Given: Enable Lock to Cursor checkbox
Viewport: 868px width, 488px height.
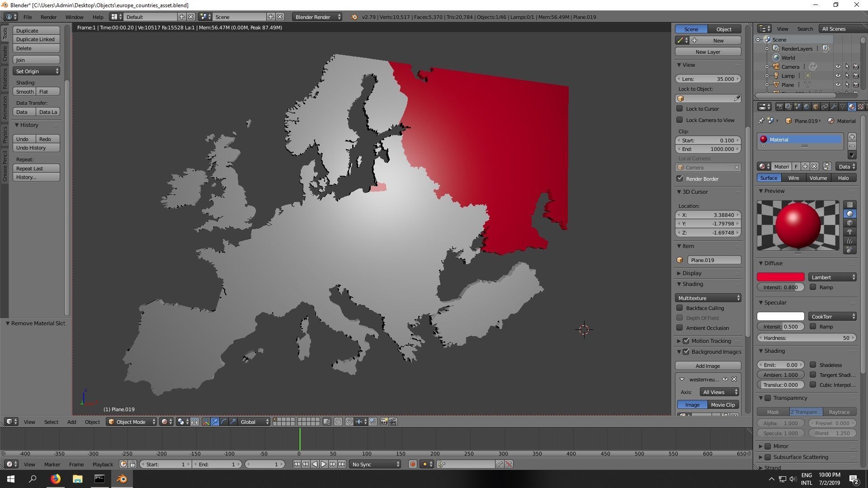Looking at the screenshot, I should pyautogui.click(x=679, y=108).
